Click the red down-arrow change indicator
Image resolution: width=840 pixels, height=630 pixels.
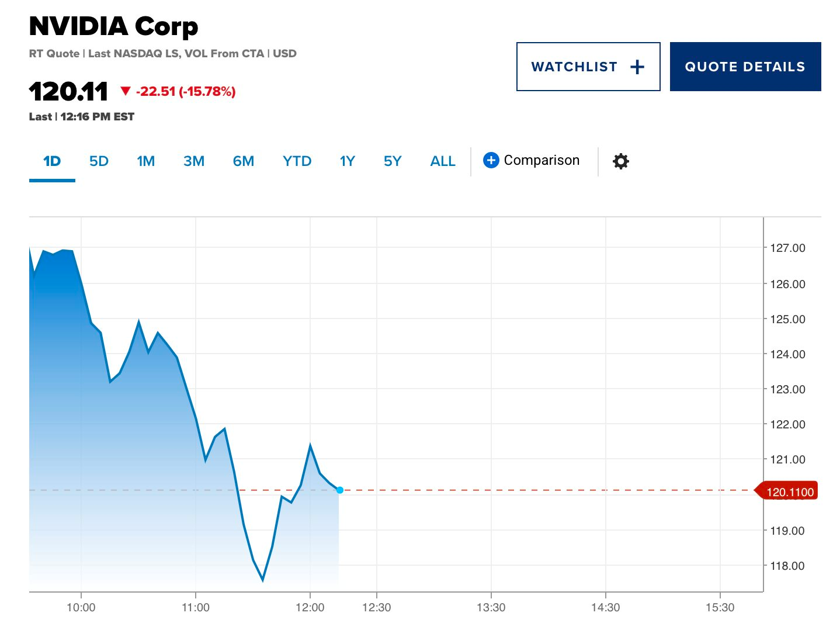click(x=125, y=91)
